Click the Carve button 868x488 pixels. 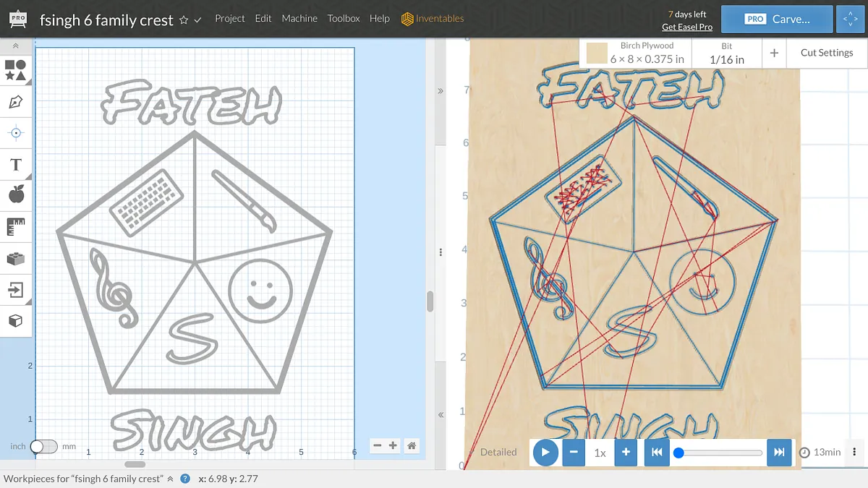click(776, 20)
